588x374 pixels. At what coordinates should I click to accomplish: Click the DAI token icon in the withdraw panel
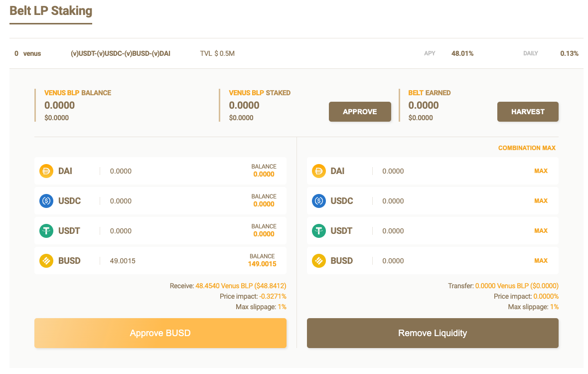318,171
